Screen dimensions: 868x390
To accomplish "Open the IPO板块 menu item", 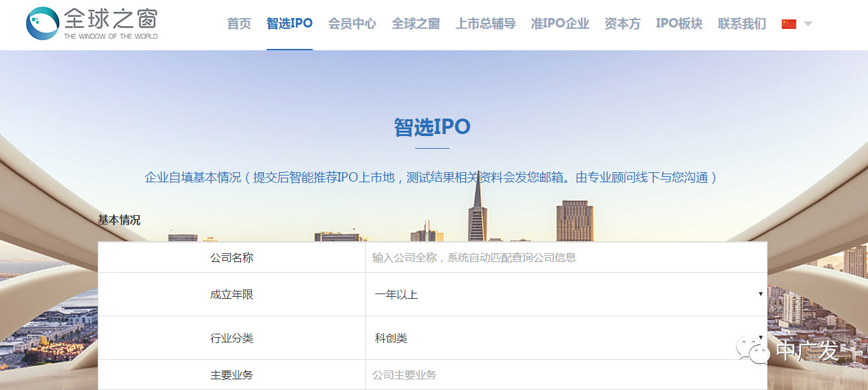I will point(679,24).
